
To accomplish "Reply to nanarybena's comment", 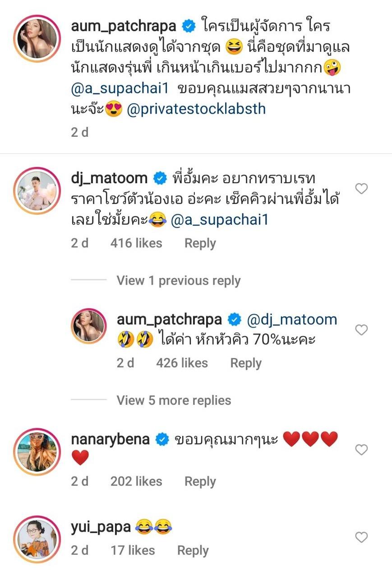I will coord(200,482).
